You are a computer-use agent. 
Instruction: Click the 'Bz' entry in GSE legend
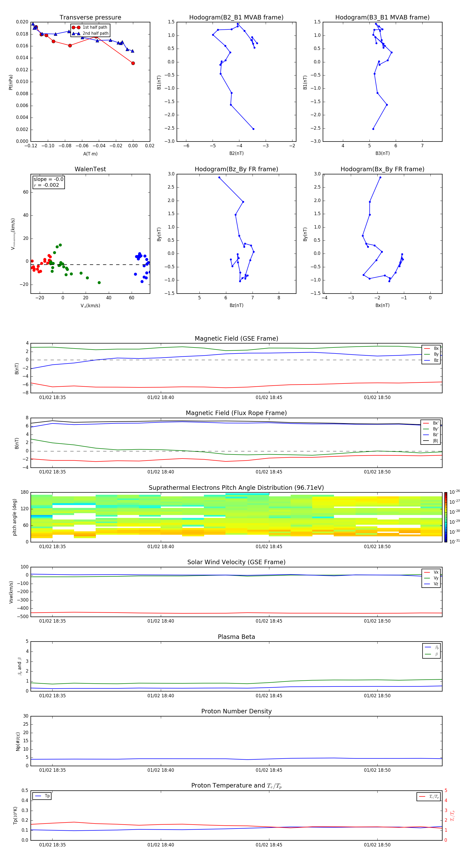[x=431, y=360]
